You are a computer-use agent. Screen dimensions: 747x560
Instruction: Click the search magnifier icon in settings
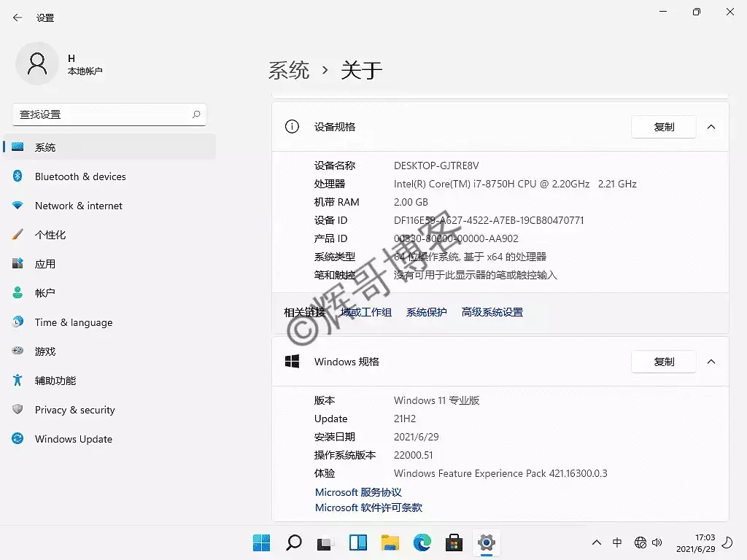point(196,114)
